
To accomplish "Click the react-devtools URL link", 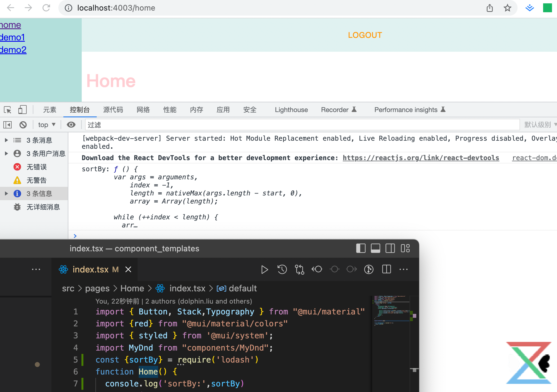I will tap(421, 158).
